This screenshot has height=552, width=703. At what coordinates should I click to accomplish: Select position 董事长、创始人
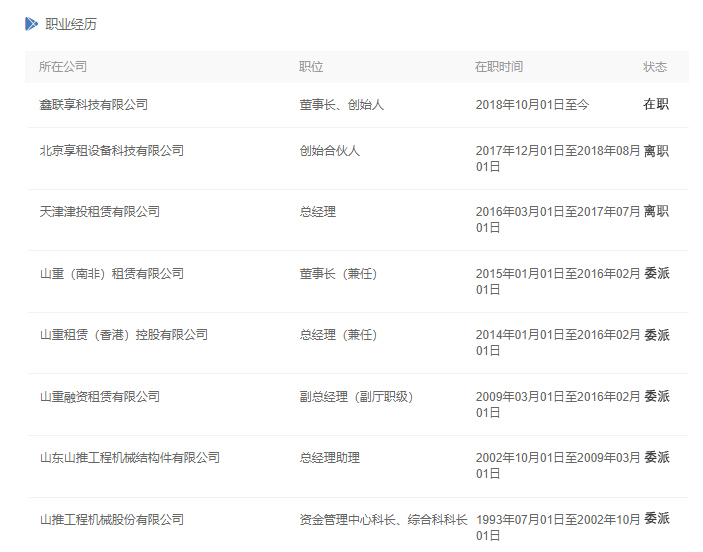342,105
